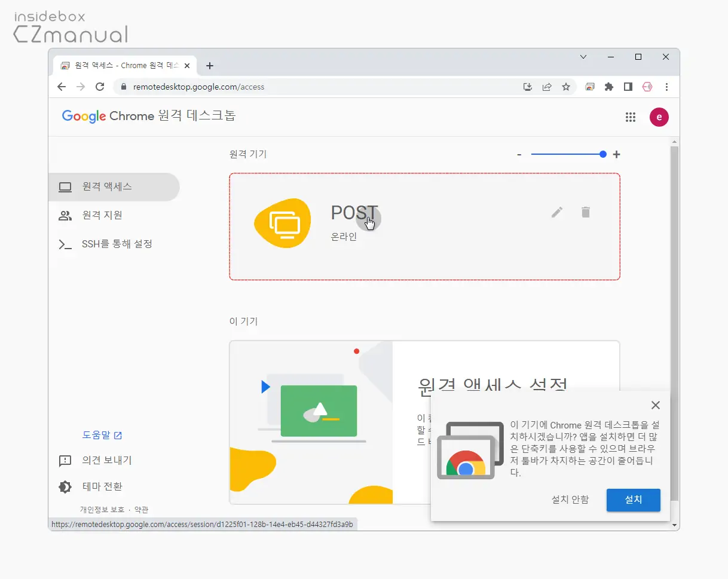Increase device card size with plus

tap(617, 155)
